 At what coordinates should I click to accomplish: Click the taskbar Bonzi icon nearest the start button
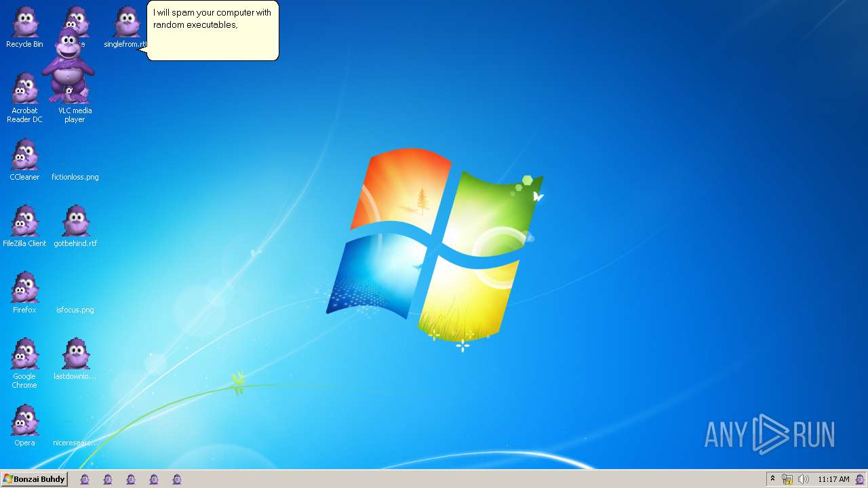pyautogui.click(x=85, y=479)
